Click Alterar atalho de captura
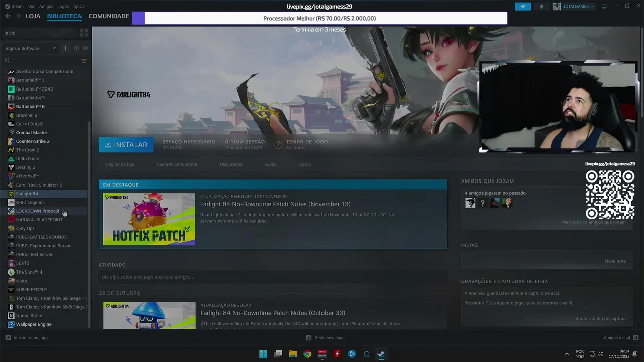The height and width of the screenshot is (362, 644). coord(601,319)
